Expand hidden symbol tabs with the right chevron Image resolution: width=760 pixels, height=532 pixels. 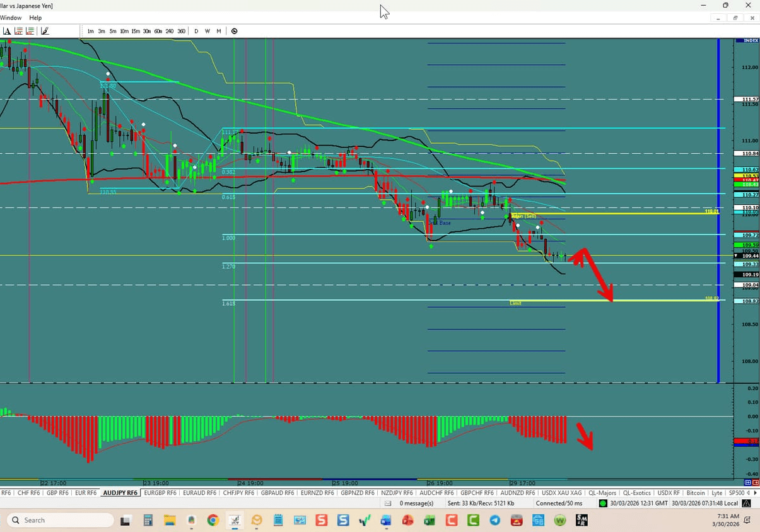click(x=755, y=492)
